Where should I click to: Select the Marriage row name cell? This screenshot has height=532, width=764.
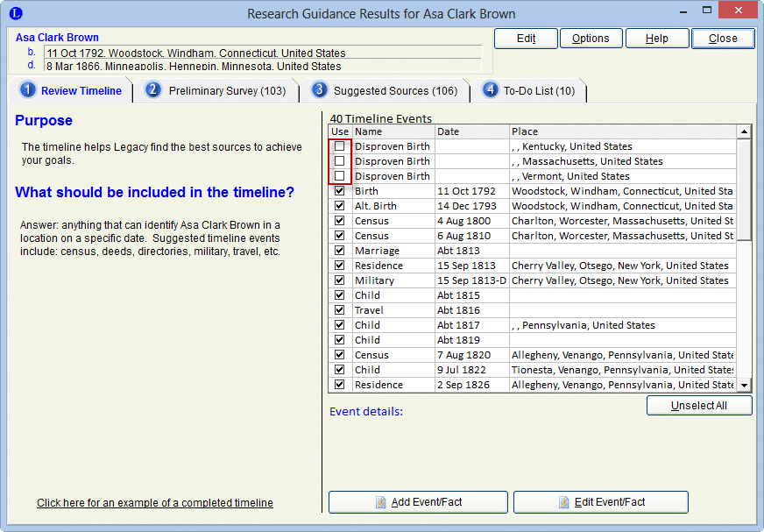coord(393,251)
